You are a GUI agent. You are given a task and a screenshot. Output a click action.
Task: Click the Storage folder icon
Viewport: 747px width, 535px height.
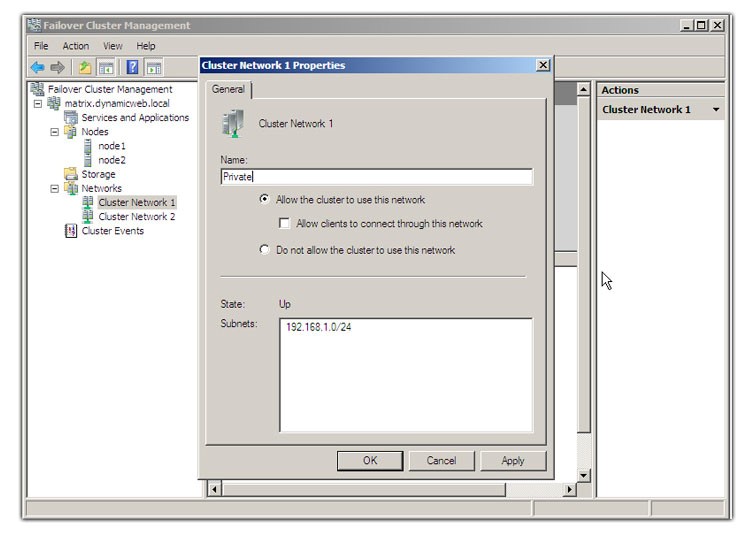[71, 174]
